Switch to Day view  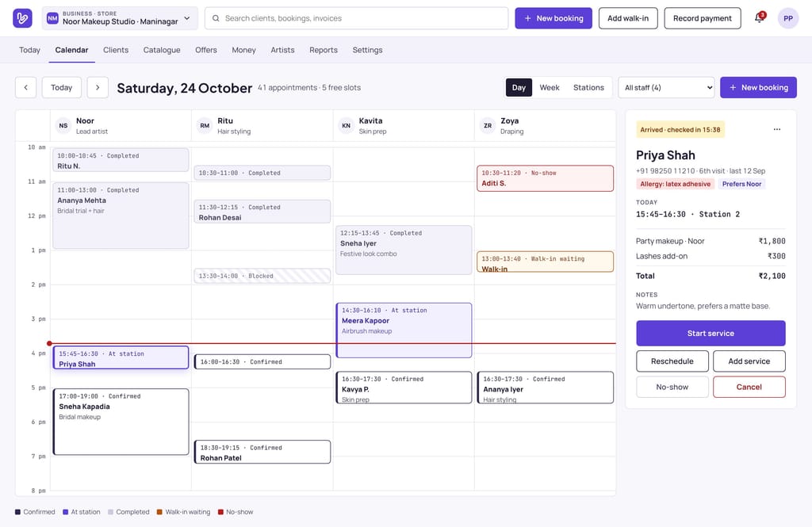pyautogui.click(x=519, y=87)
